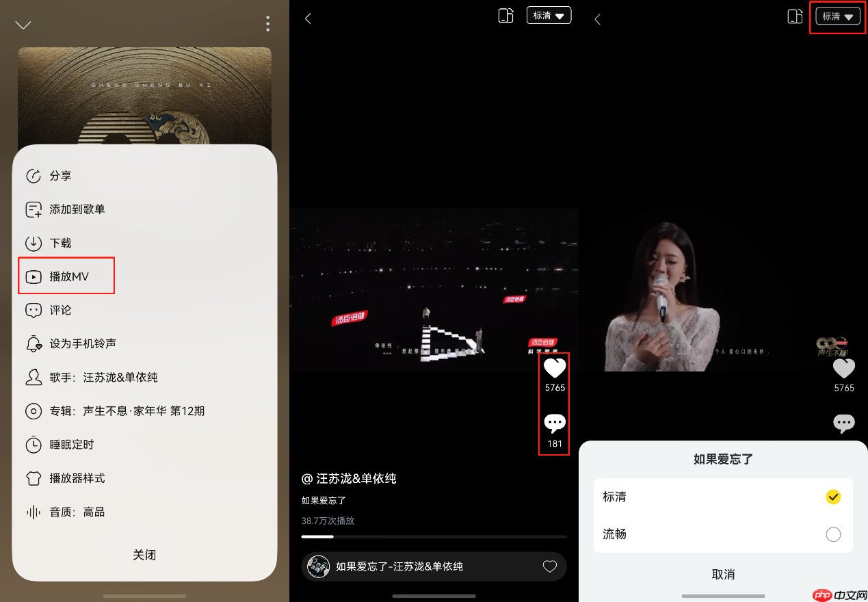Open the 标清 quality dropdown at top right
Viewport: 868px width, 602px height.
click(x=837, y=15)
